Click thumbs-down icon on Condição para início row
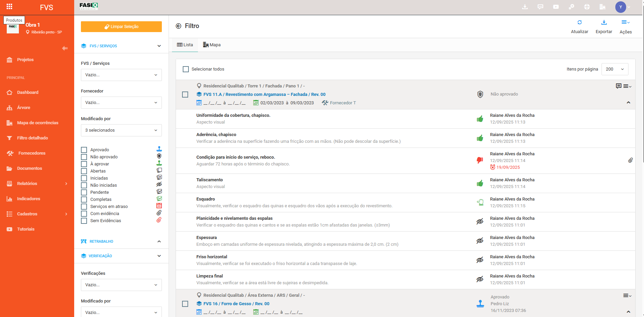 [480, 160]
